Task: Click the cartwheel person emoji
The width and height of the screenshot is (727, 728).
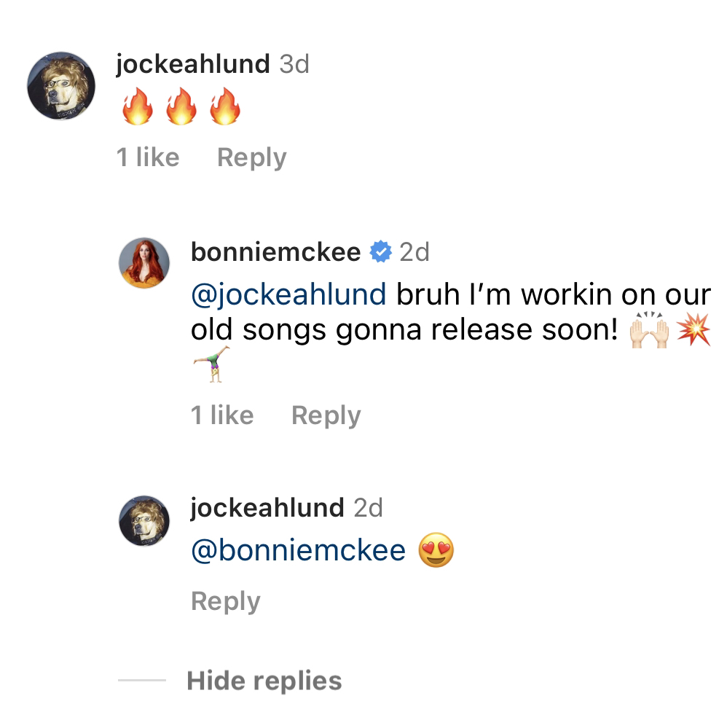Action: point(211,364)
